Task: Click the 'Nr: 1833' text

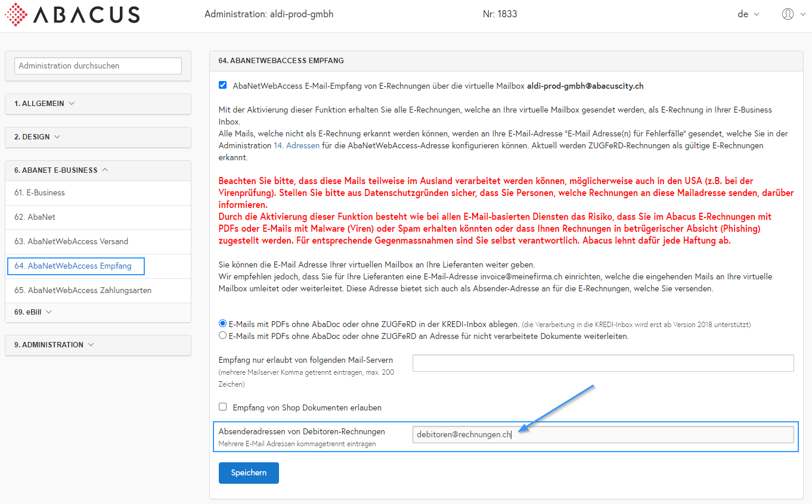Action: point(500,14)
